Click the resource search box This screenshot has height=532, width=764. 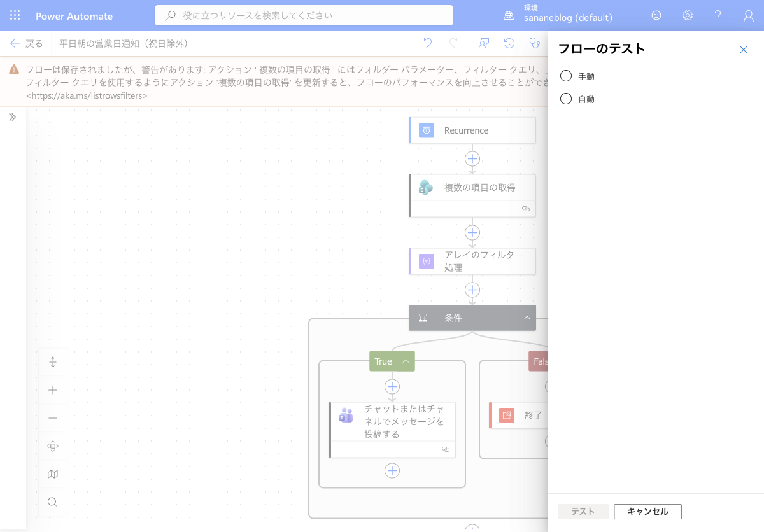point(304,15)
